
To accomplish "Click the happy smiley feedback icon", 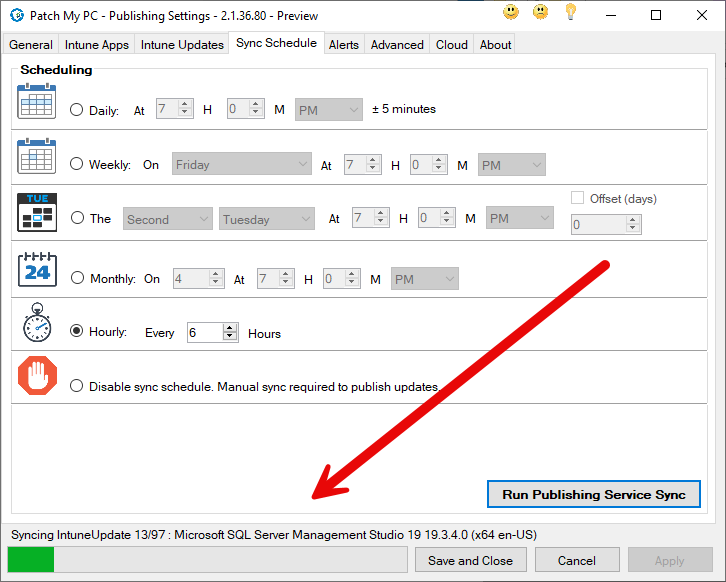I will click(x=511, y=12).
